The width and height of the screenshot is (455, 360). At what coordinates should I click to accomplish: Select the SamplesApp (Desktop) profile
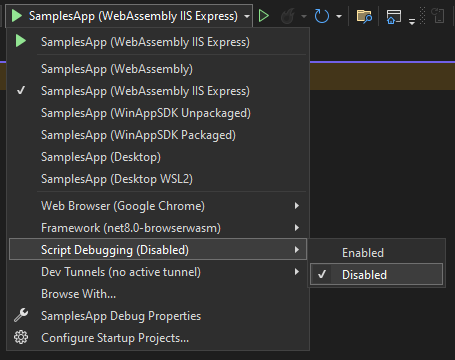[x=158, y=157]
